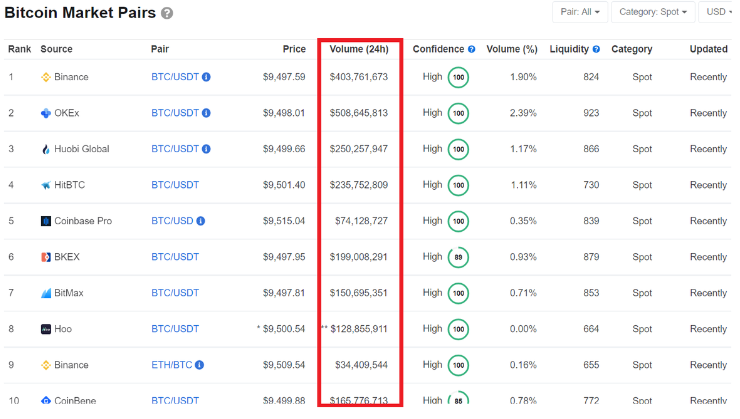Sort by the Rank column header
The width and height of the screenshot is (740, 419).
tap(19, 49)
